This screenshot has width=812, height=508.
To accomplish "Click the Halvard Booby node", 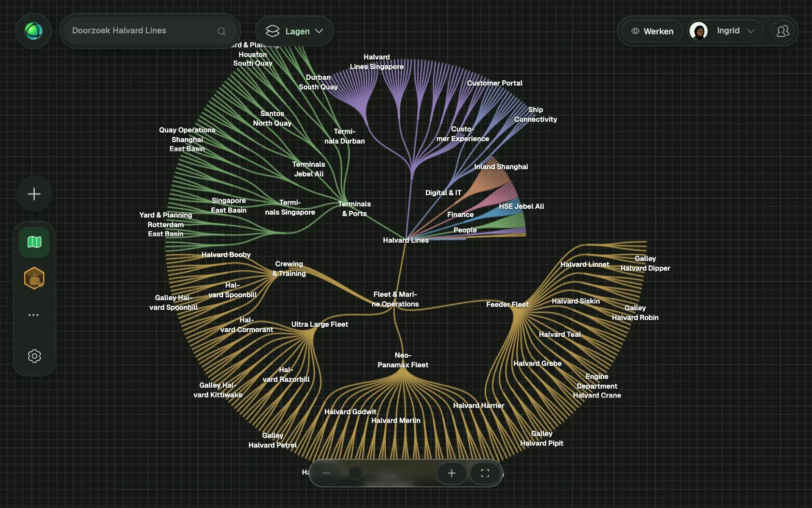I will tap(226, 255).
